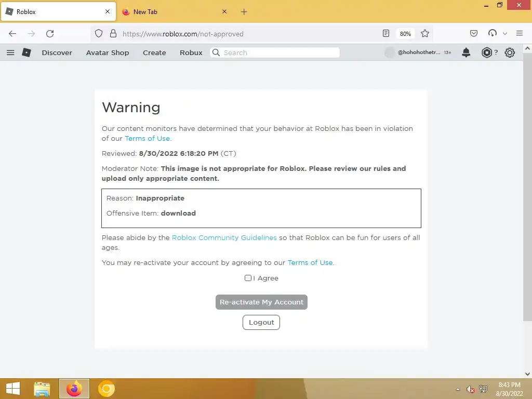This screenshot has height=399, width=532.
Task: Switch to the Roblox tab
Action: coord(58,11)
